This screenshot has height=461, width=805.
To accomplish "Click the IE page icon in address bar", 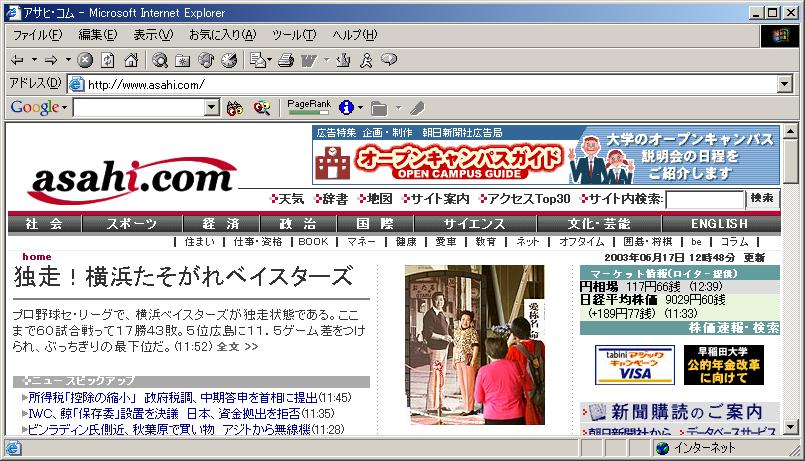I will point(76,84).
